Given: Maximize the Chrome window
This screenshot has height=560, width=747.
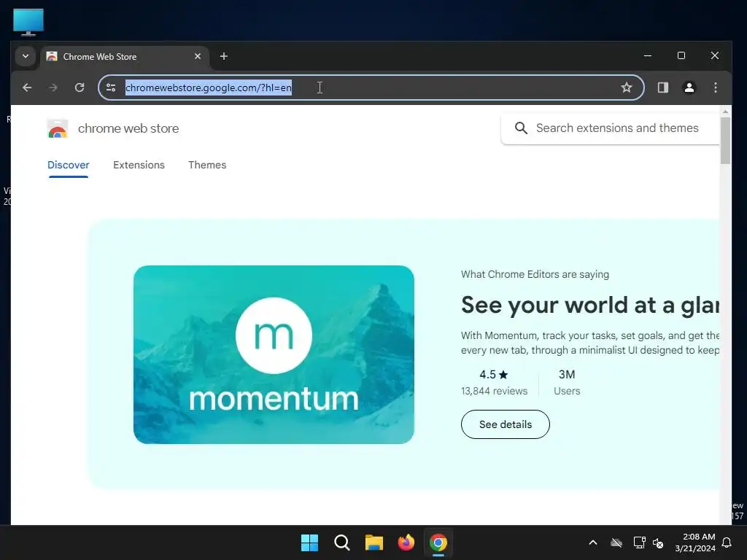Looking at the screenshot, I should pyautogui.click(x=681, y=55).
